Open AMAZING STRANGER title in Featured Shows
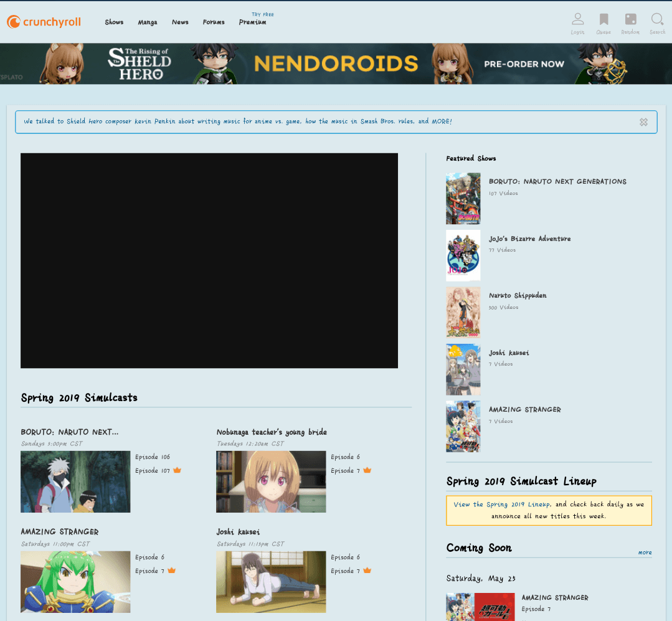The image size is (672, 621). (524, 410)
